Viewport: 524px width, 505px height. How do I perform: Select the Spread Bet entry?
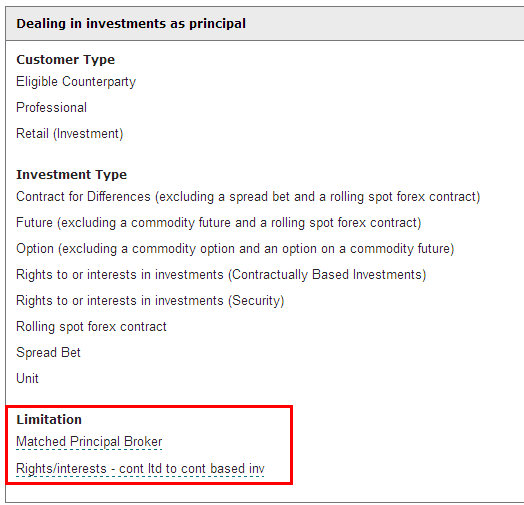[x=48, y=352]
